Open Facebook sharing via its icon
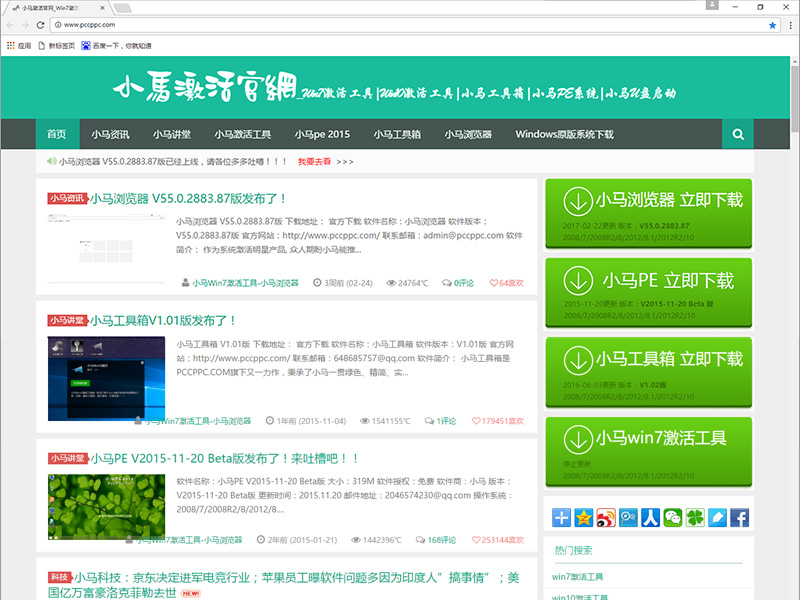 click(x=741, y=517)
